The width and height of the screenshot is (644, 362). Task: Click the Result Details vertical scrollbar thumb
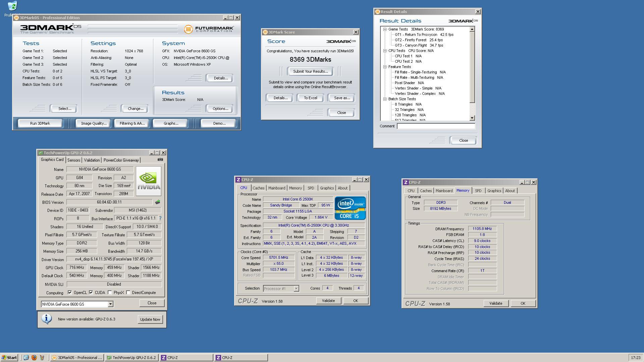tap(472, 67)
